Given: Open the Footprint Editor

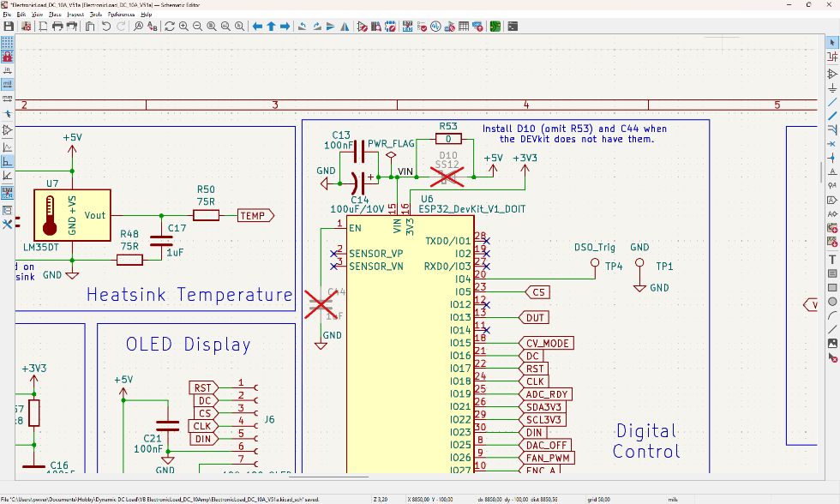Looking at the screenshot, I should click(x=390, y=27).
